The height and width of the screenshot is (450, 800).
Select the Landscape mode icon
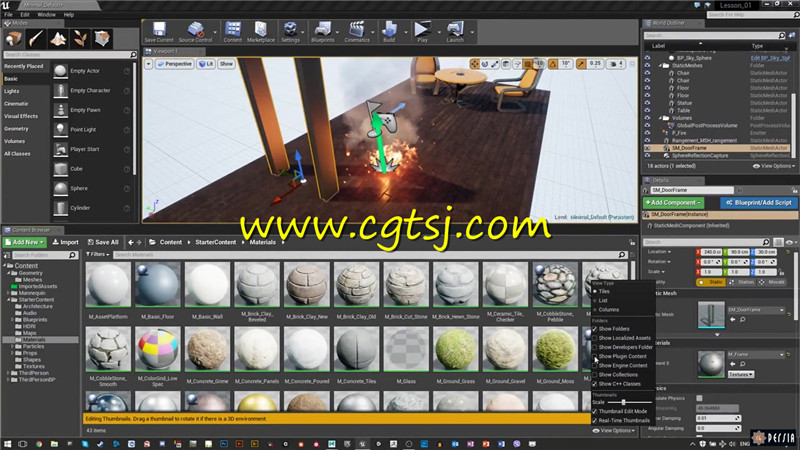pos(58,38)
